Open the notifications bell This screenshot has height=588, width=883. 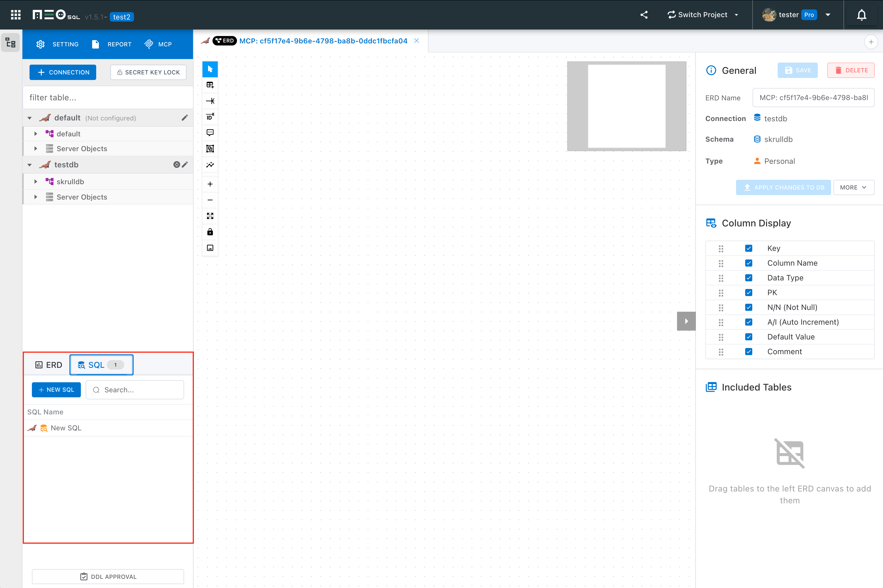[861, 15]
